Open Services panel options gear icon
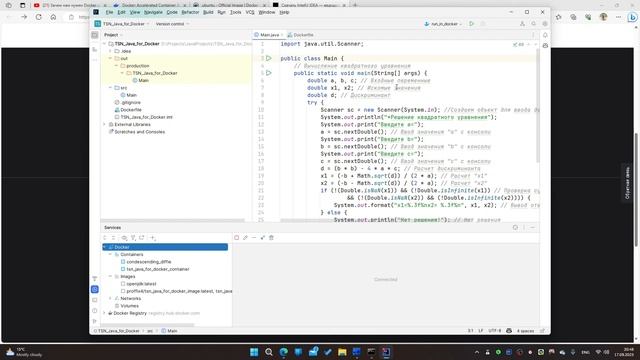640x360 pixels. [x=515, y=227]
